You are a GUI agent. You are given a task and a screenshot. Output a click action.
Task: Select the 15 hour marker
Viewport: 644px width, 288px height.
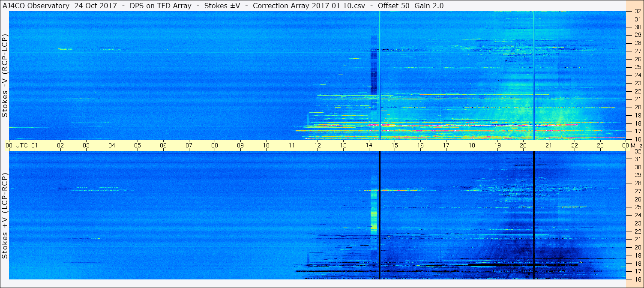tap(395, 145)
